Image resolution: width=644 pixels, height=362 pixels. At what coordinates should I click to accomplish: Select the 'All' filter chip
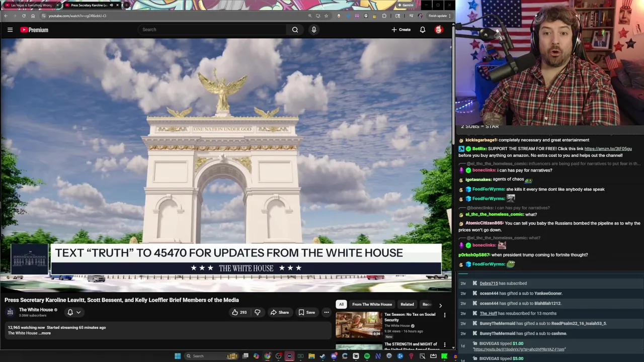pos(341,304)
